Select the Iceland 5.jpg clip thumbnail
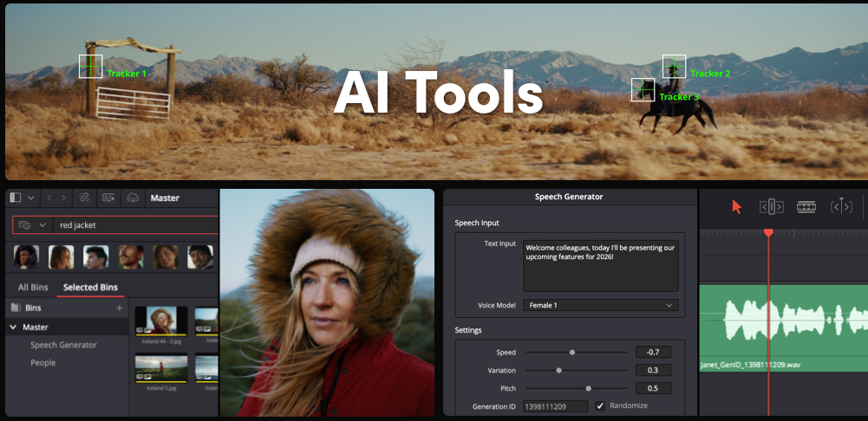This screenshot has height=421, width=868. [161, 368]
